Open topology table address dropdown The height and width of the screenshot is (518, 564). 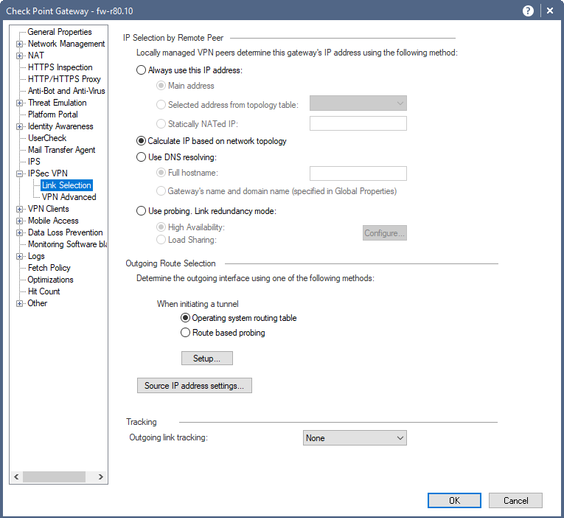click(x=358, y=103)
